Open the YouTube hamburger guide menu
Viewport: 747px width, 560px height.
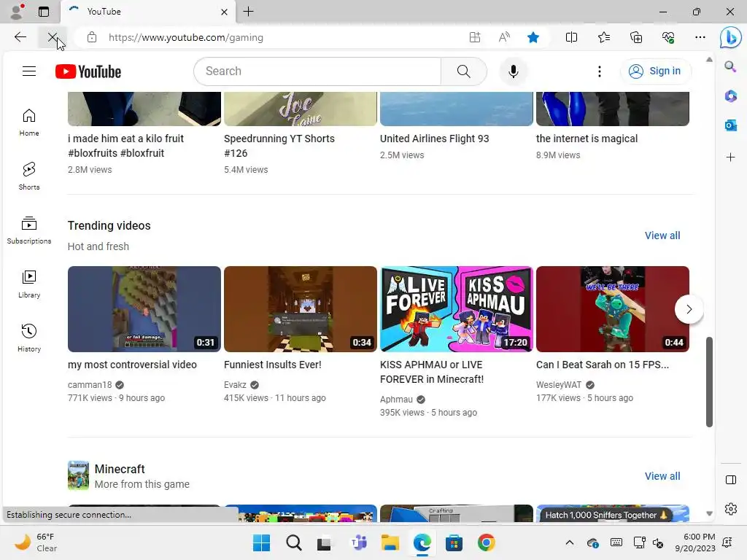point(29,71)
